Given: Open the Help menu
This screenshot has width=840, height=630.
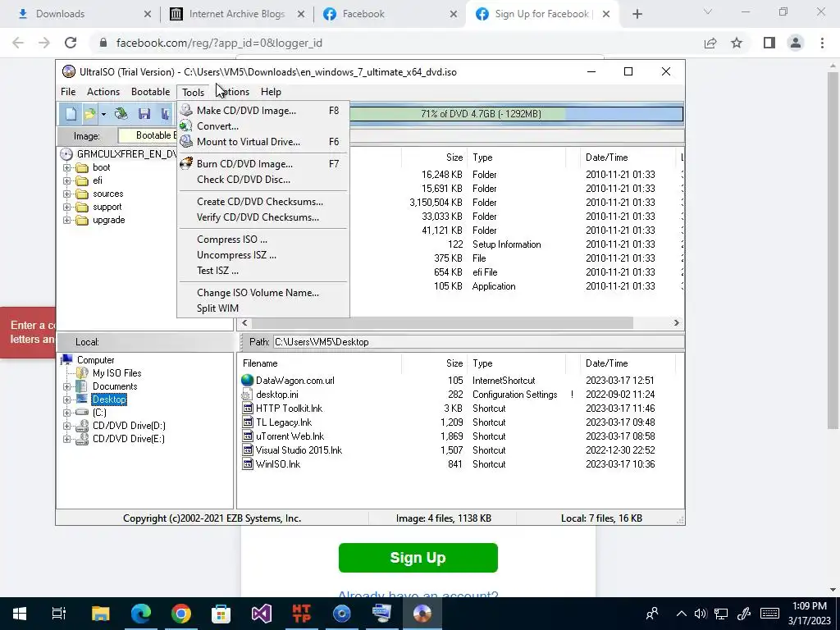Looking at the screenshot, I should pos(271,92).
